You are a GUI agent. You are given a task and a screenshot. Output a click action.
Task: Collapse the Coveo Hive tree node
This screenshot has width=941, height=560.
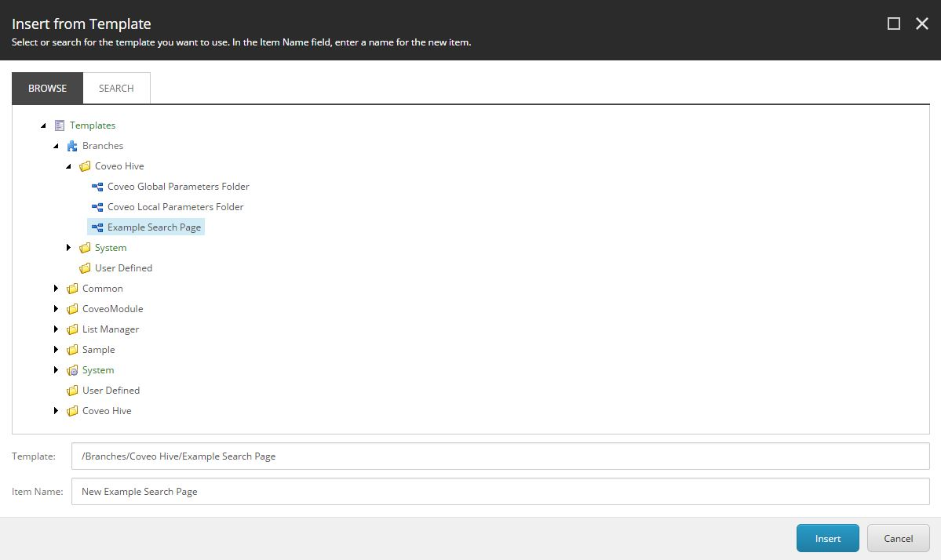69,165
